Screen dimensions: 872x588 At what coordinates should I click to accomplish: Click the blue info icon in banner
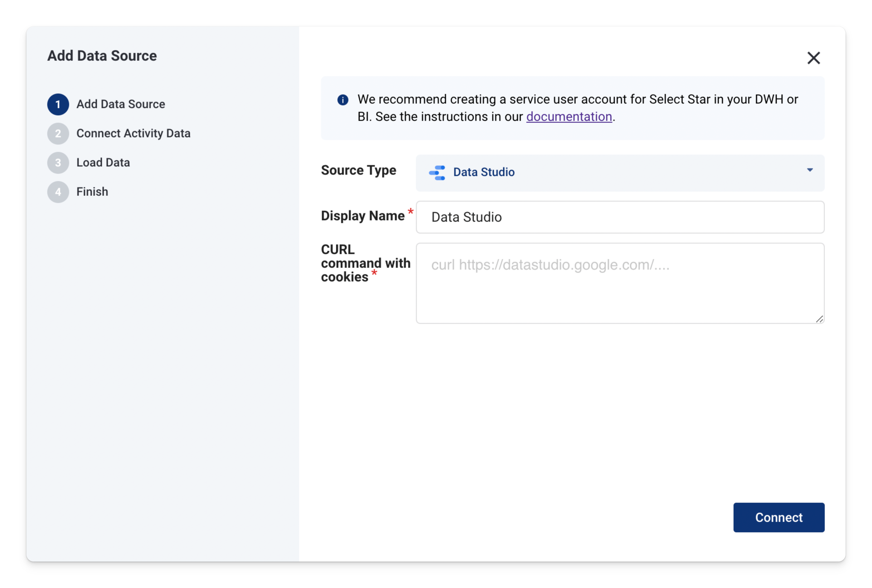[342, 100]
